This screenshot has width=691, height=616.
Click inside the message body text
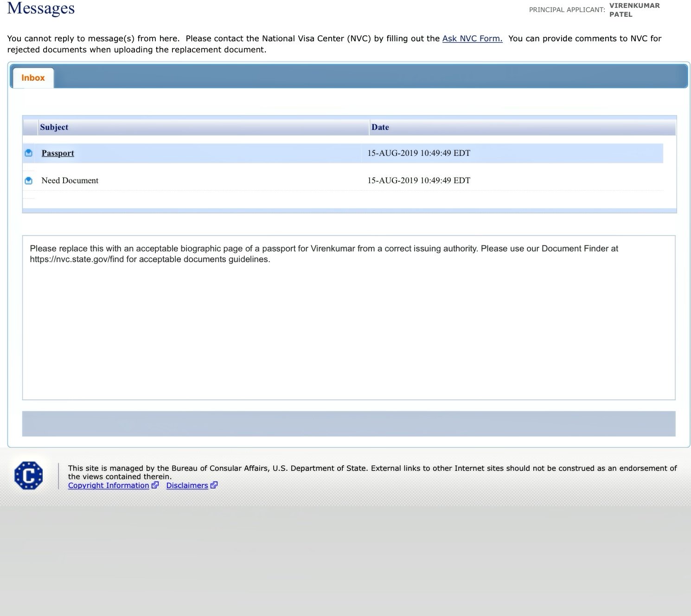coord(324,254)
